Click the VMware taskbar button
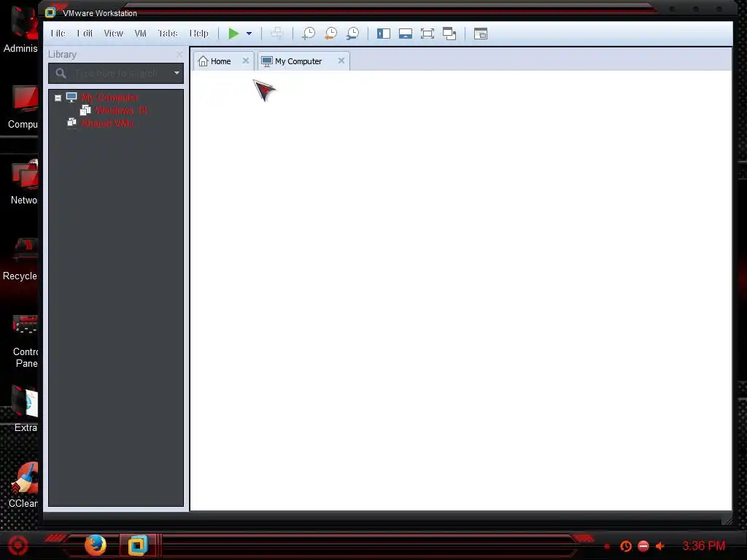 pos(138,545)
